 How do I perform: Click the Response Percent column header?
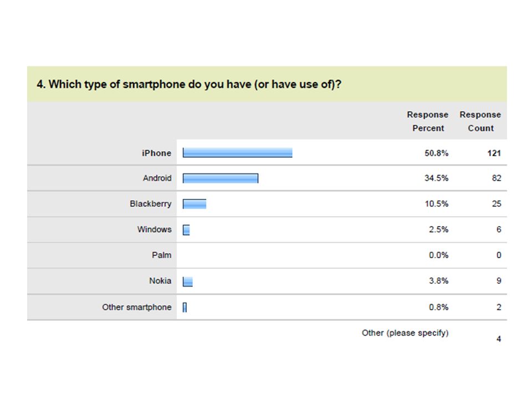point(428,121)
